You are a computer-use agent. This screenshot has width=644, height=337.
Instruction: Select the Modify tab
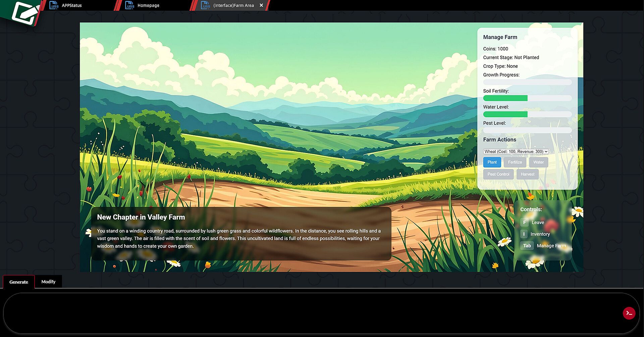(x=48, y=282)
